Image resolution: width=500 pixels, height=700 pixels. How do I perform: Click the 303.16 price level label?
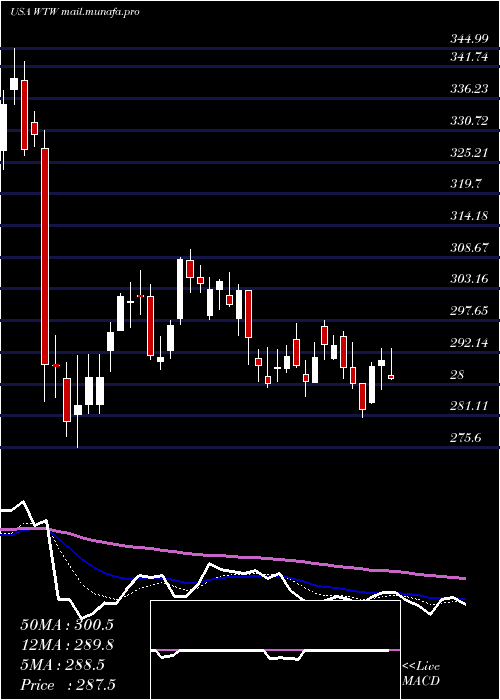point(470,279)
